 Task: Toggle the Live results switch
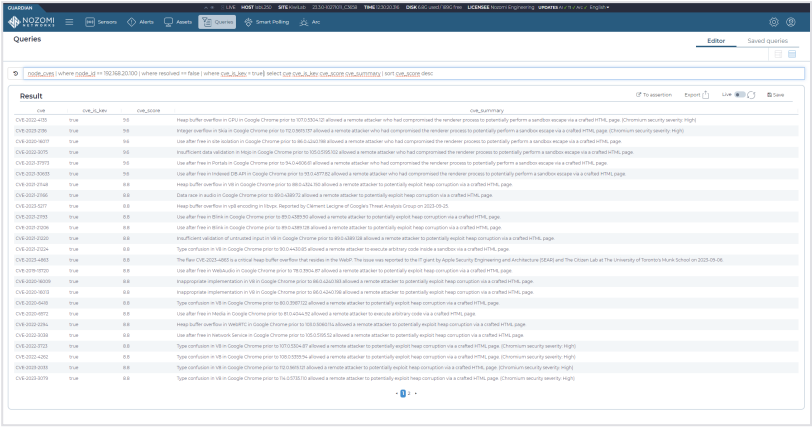click(741, 95)
